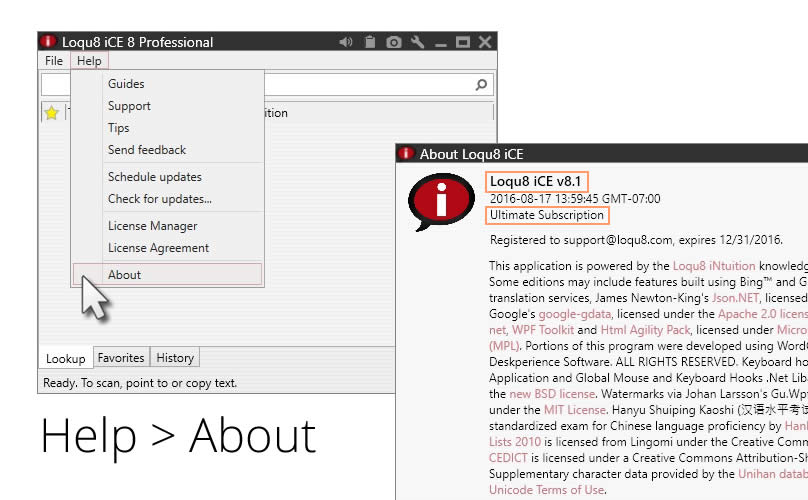The image size is (808, 500).
Task: Click the clipboard icon in title bar
Action: coord(370,42)
